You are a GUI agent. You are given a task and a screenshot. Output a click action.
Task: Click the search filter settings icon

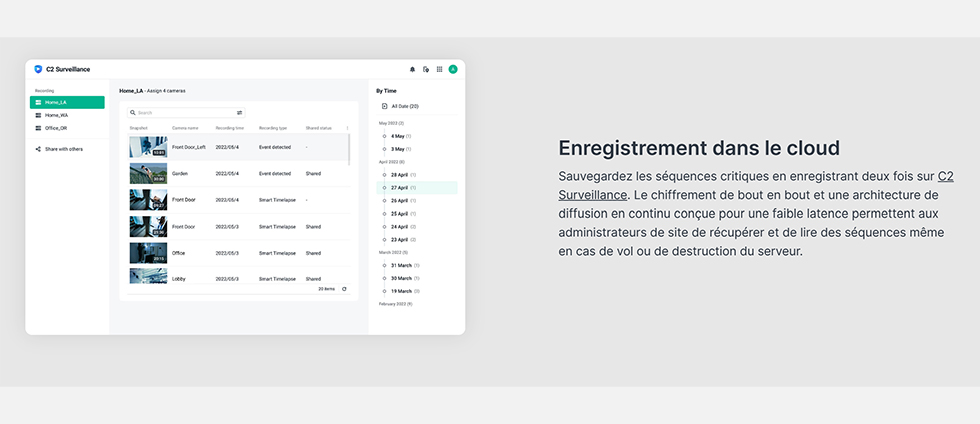click(240, 113)
